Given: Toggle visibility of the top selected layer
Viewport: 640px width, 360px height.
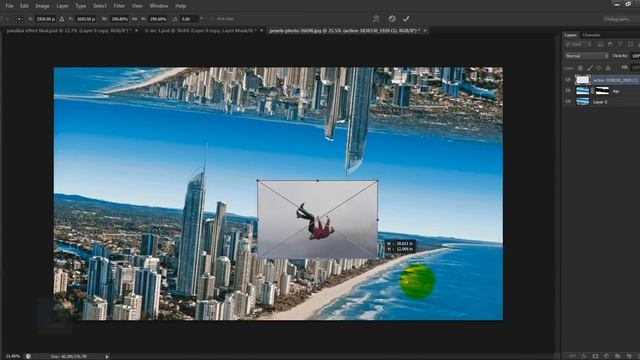Looking at the screenshot, I should point(568,80).
